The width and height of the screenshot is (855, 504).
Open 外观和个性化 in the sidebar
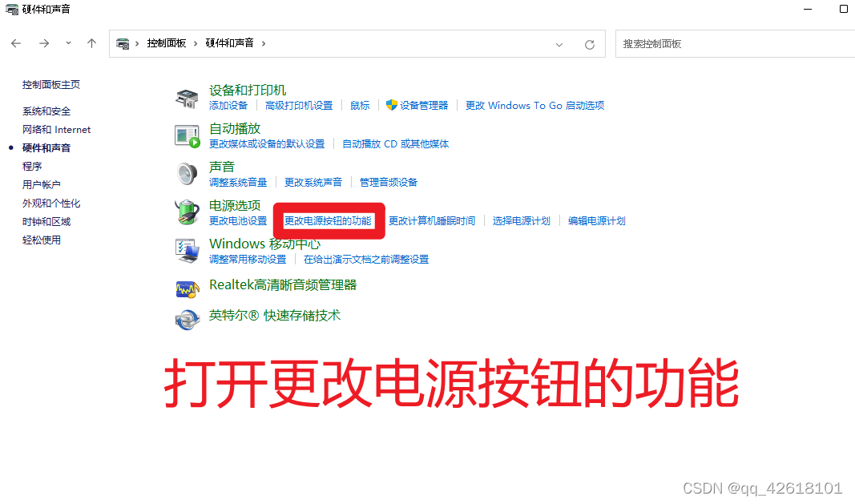[51, 204]
